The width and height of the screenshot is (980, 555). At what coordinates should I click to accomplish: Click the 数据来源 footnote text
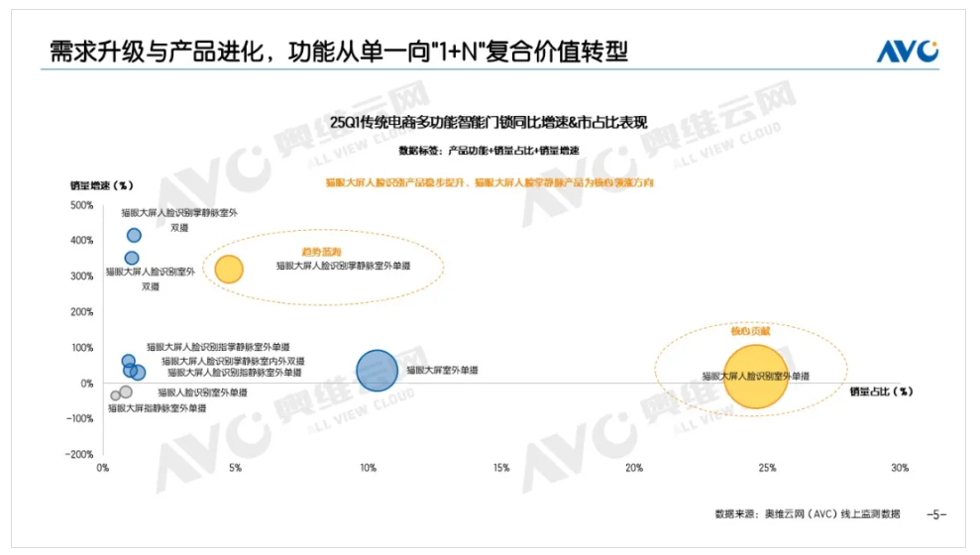807,513
